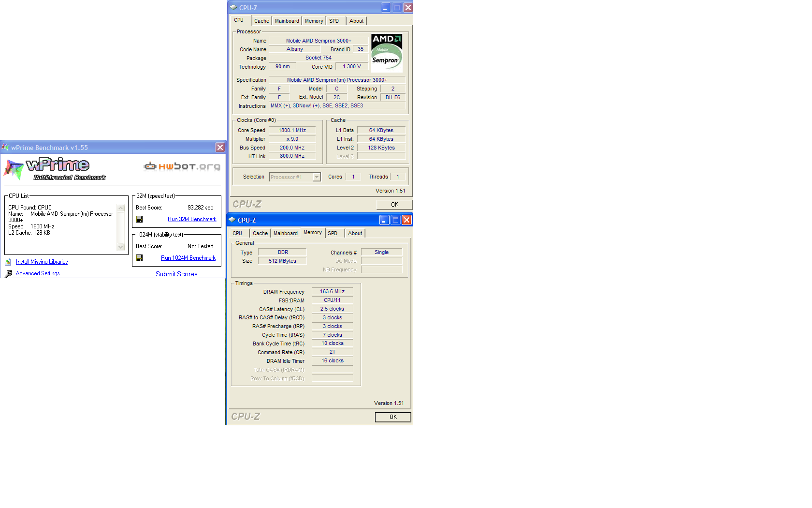The width and height of the screenshot is (812, 508).
Task: Click bottom CPU-Z window title icon
Action: pos(232,220)
